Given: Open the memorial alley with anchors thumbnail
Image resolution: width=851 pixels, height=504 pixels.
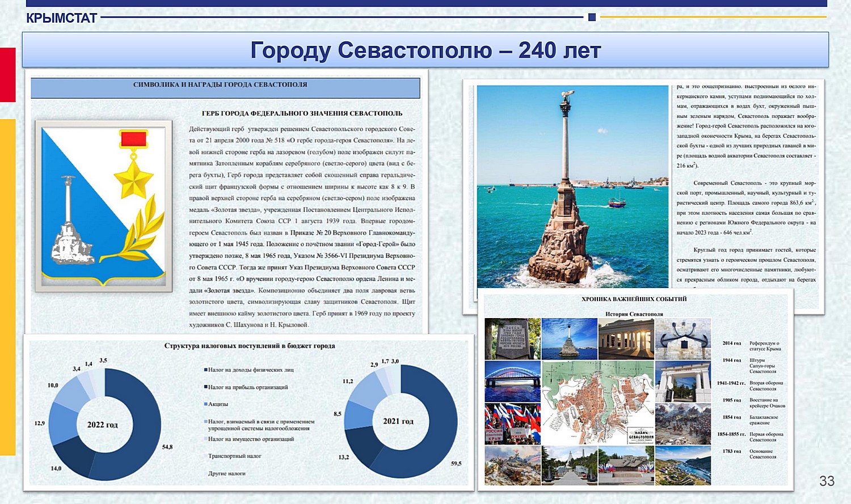Looking at the screenshot, I should coord(569,465).
